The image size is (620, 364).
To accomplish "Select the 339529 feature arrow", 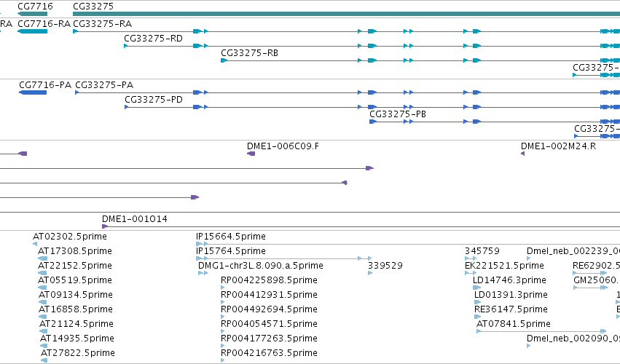I will pyautogui.click(x=370, y=273).
